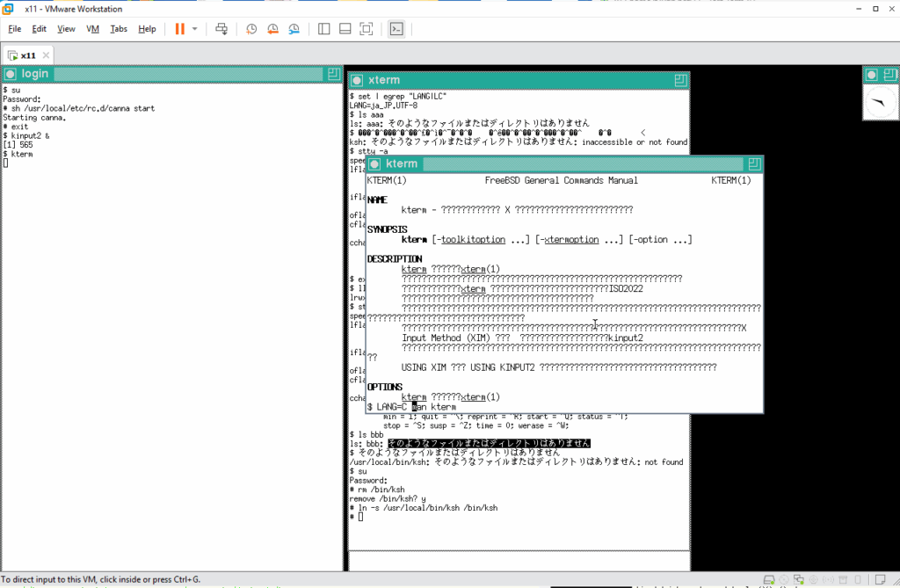The width and height of the screenshot is (900, 588).
Task: Click the xclock analog clock face
Action: tap(880, 102)
